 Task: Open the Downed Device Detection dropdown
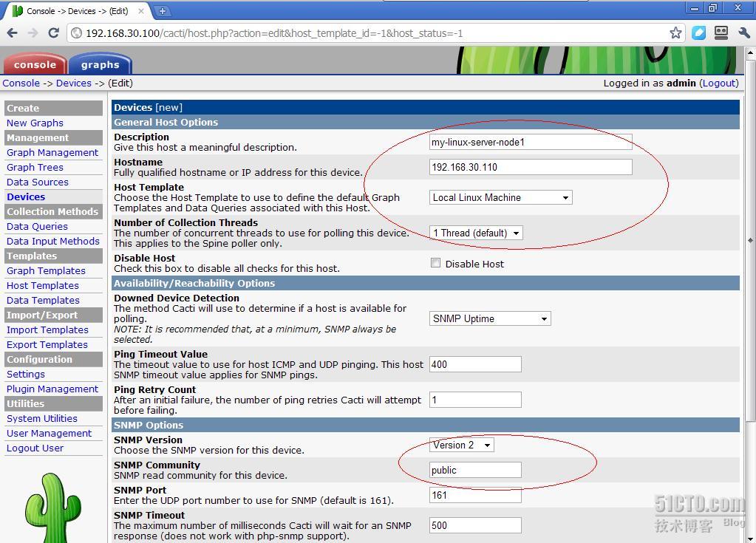(x=490, y=318)
